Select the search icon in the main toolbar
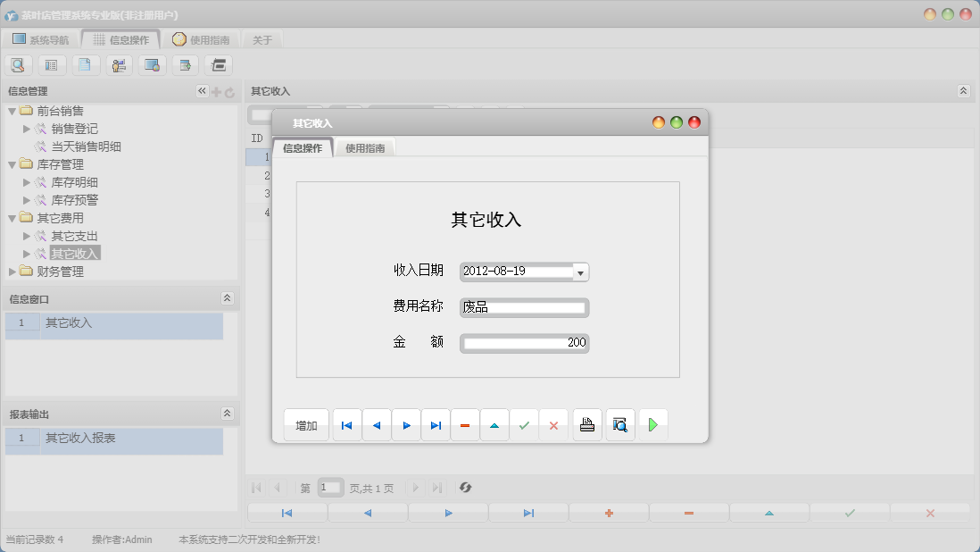 19,64
